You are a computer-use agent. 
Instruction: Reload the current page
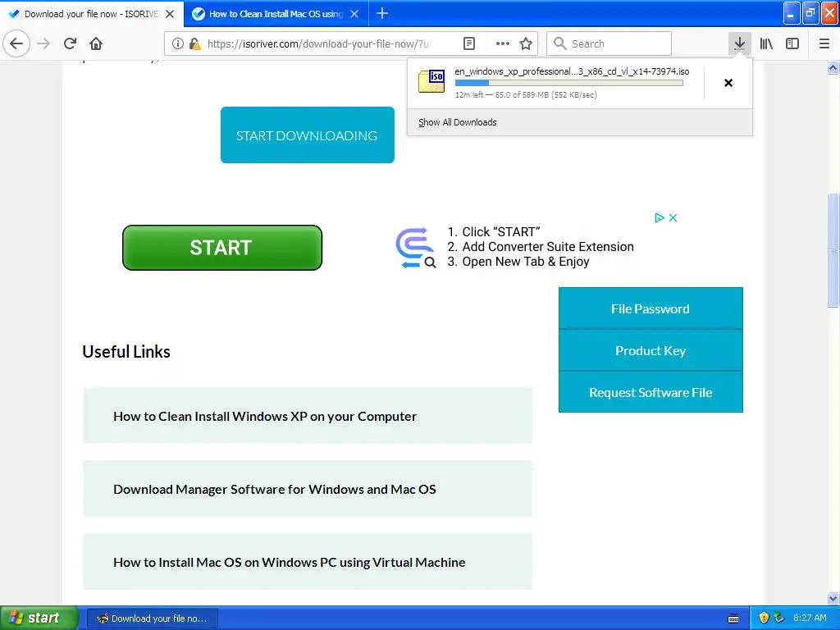(70, 43)
